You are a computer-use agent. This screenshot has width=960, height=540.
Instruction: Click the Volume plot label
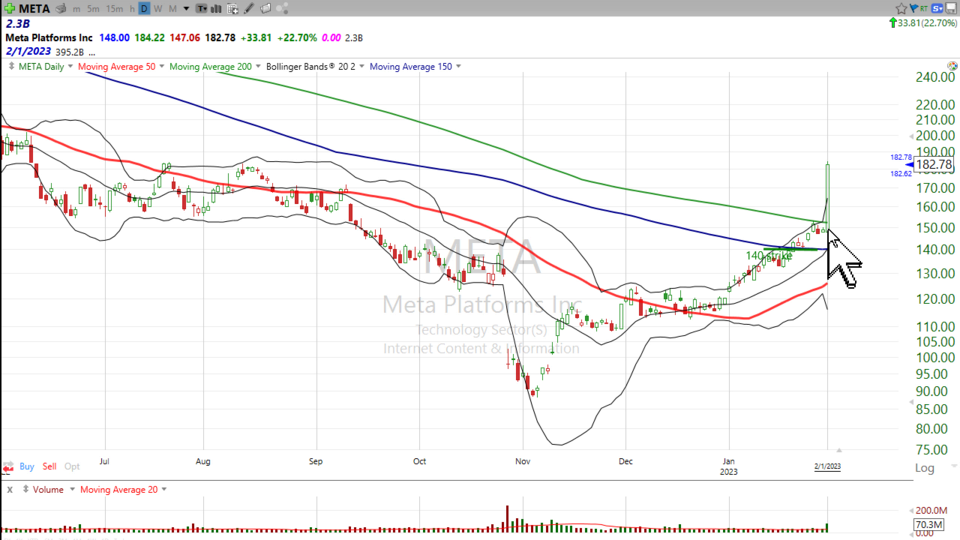tap(48, 489)
